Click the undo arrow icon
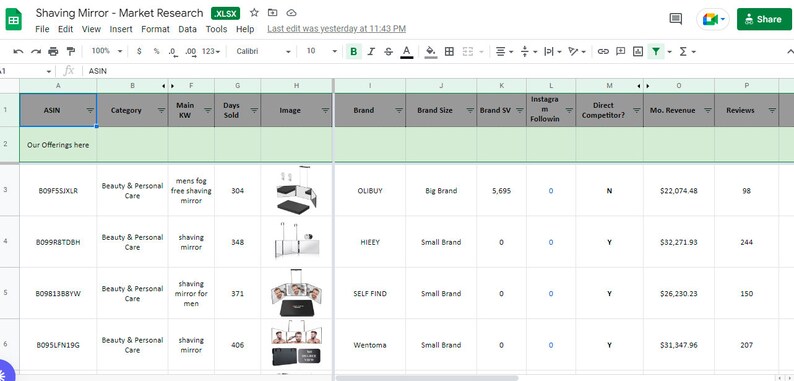The height and width of the screenshot is (381, 794). click(18, 51)
